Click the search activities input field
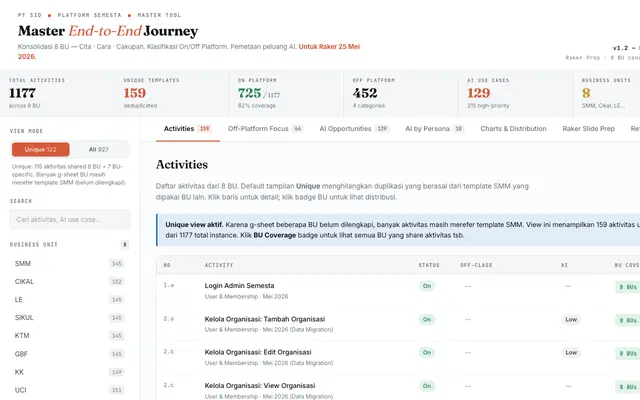Viewport: 640px width, 400px height. click(x=70, y=220)
